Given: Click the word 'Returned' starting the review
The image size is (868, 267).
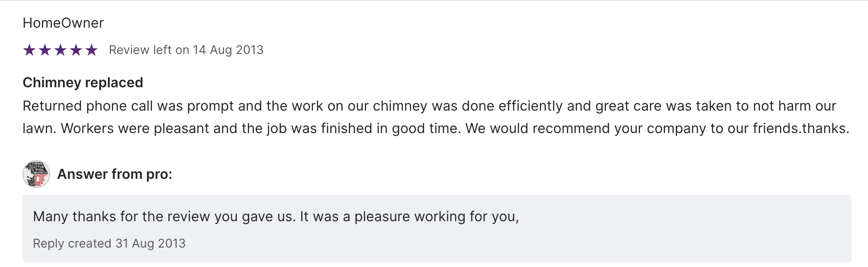Looking at the screenshot, I should [52, 106].
